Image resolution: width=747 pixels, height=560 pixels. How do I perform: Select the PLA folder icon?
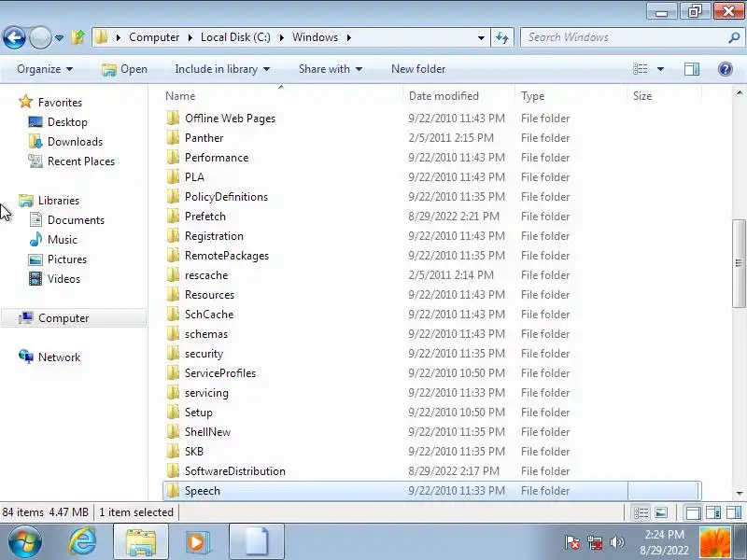point(173,176)
